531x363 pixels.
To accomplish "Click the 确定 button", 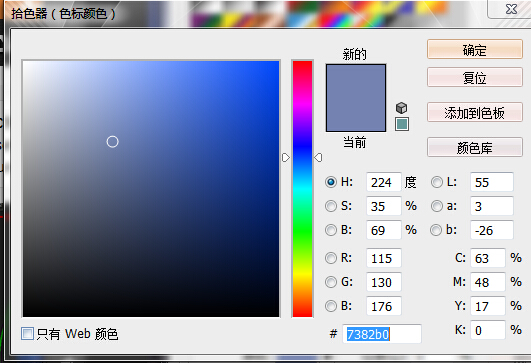I will [x=475, y=49].
